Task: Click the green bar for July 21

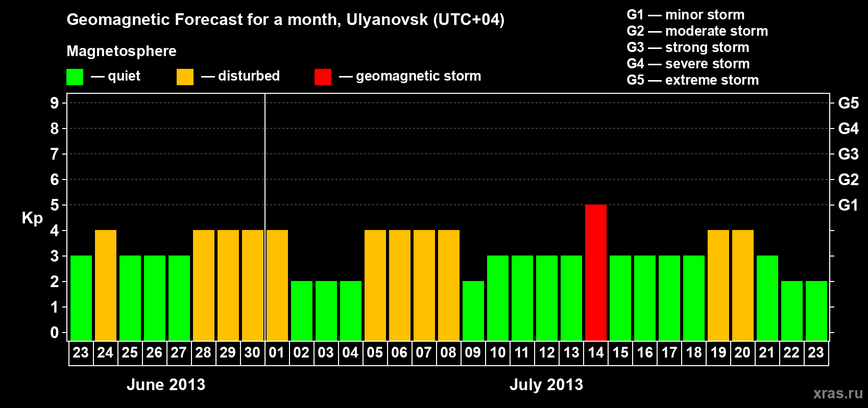Action: click(x=767, y=298)
